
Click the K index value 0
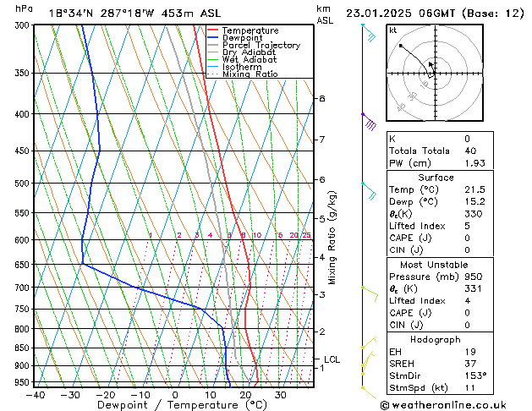tap(467, 139)
